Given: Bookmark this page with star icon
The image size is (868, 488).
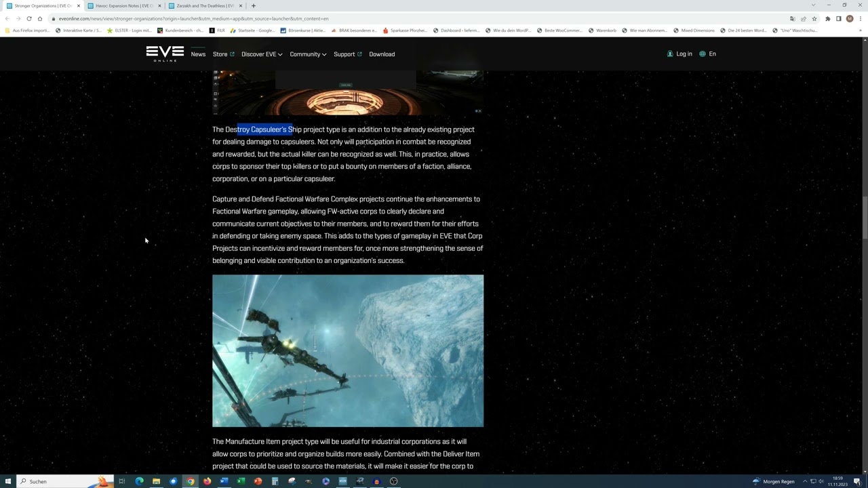Looking at the screenshot, I should 814,18.
